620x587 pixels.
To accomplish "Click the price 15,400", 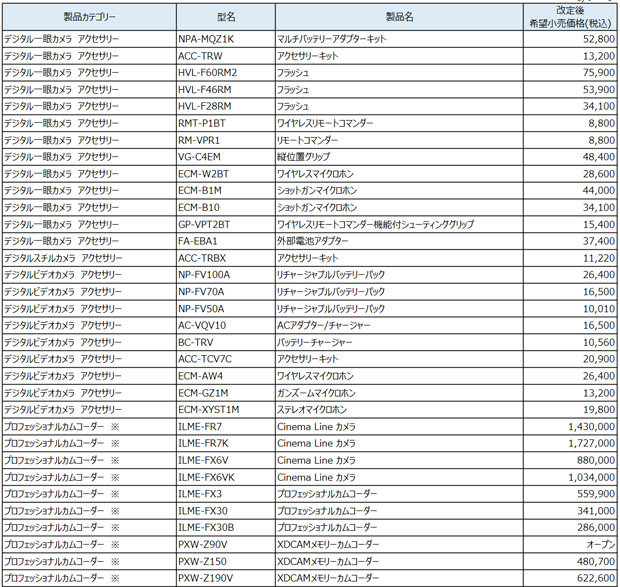I will click(599, 225).
